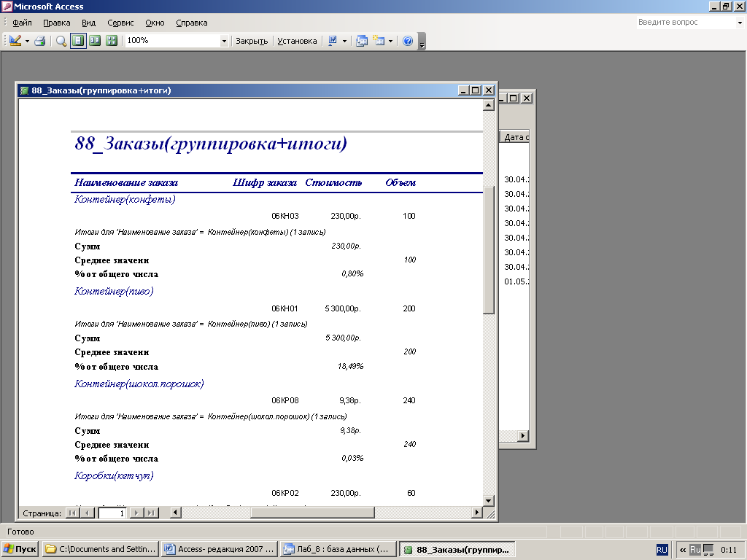This screenshot has width=747, height=560.
Task: Toggle two-page view
Action: [x=95, y=41]
